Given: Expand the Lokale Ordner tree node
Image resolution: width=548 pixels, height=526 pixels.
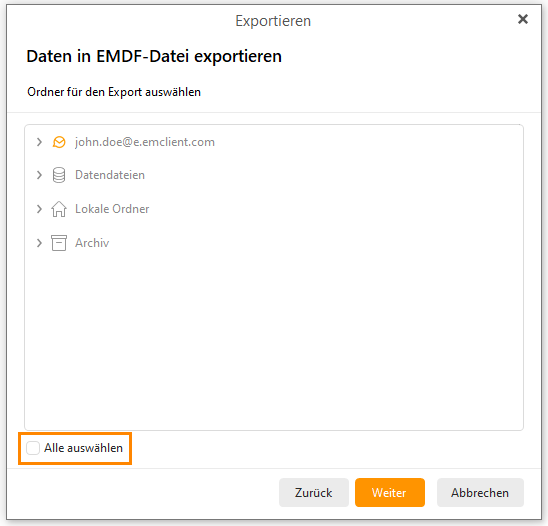Looking at the screenshot, I should coord(39,209).
